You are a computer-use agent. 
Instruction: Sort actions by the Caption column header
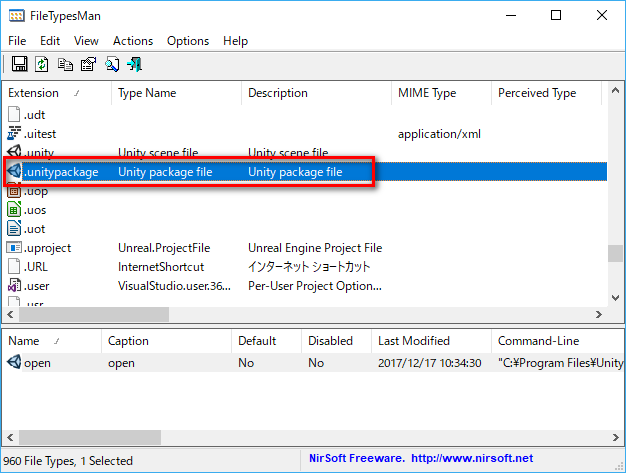point(166,341)
